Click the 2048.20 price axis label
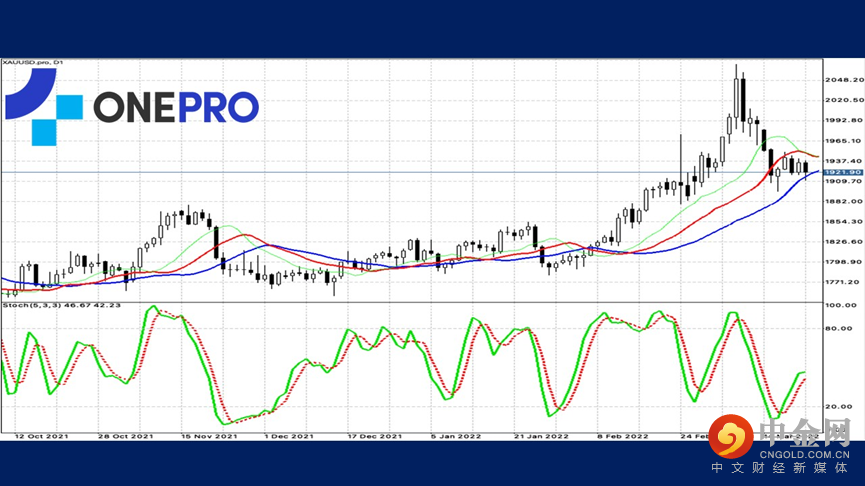The image size is (865, 486). (x=837, y=80)
